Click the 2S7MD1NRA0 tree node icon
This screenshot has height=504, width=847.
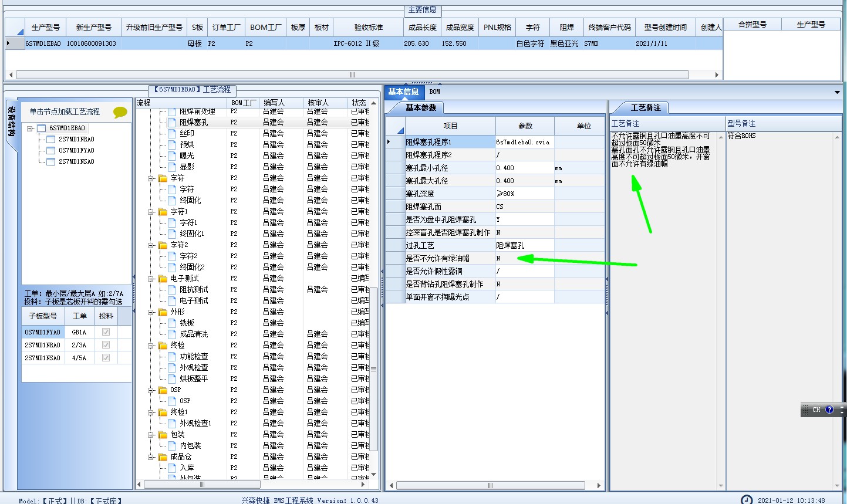[x=50, y=139]
